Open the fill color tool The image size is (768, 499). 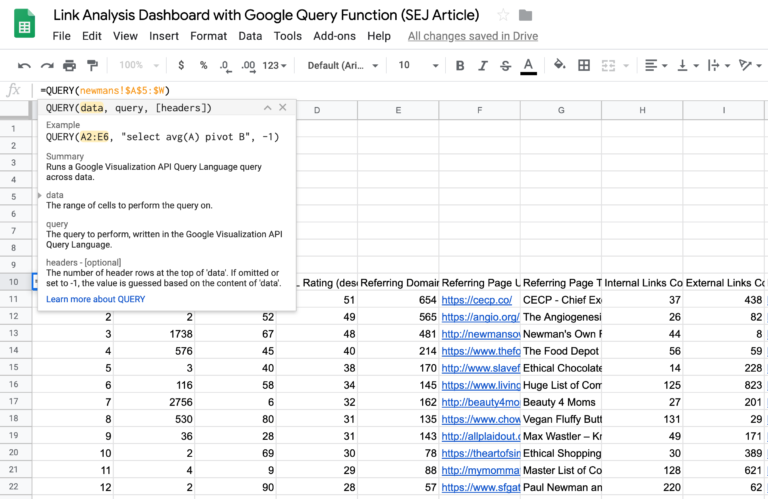[560, 66]
